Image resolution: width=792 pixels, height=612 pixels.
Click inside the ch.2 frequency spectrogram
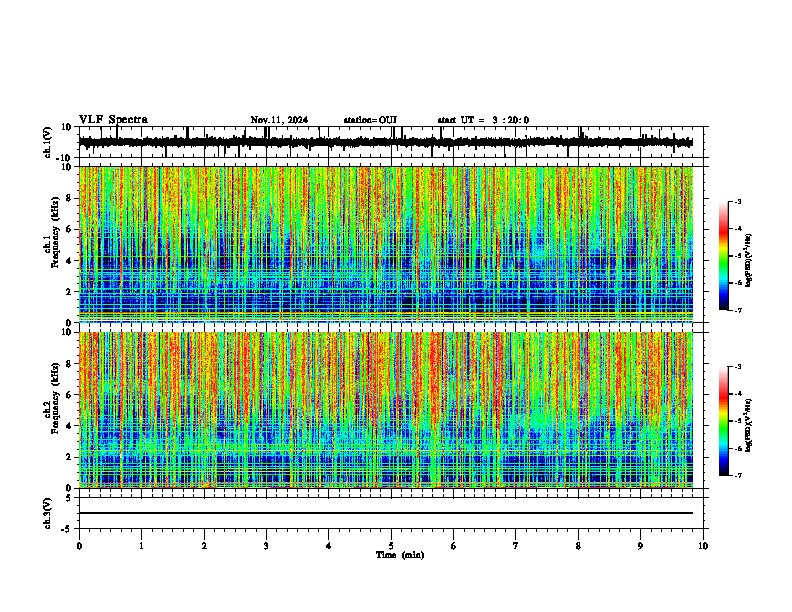(x=386, y=410)
